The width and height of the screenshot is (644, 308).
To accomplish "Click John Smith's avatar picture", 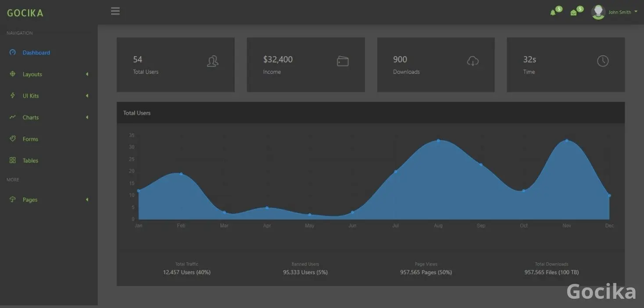I will pyautogui.click(x=598, y=12).
